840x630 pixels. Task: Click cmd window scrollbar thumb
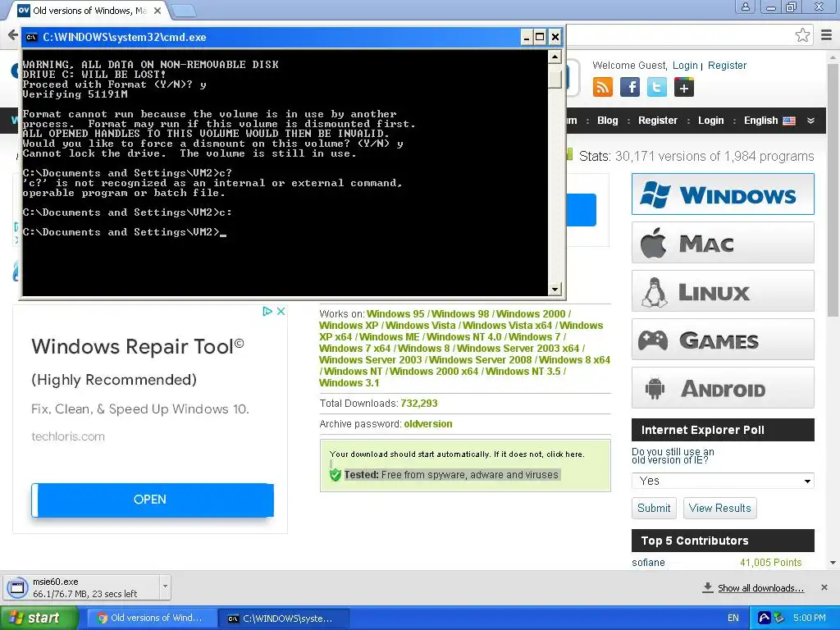coord(555,78)
